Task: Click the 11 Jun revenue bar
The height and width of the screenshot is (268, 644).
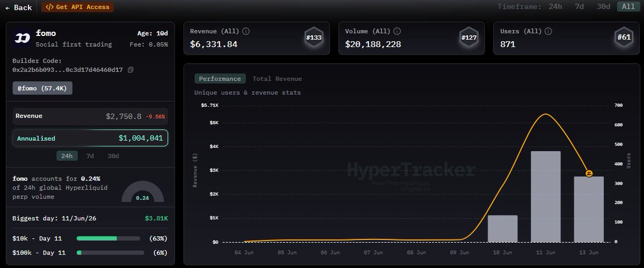Action: tap(546, 197)
